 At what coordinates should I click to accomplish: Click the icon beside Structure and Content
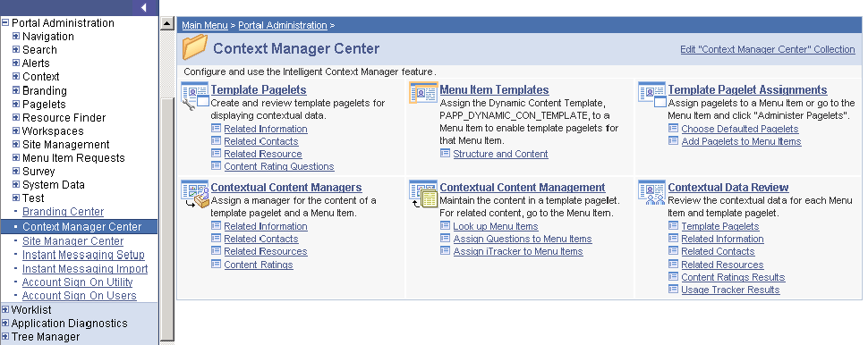point(445,153)
